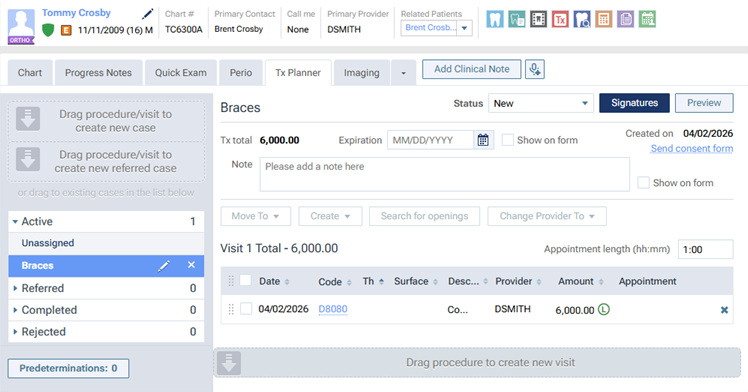This screenshot has width=748, height=392.
Task: Open the Status dropdown showing New
Action: [x=540, y=103]
